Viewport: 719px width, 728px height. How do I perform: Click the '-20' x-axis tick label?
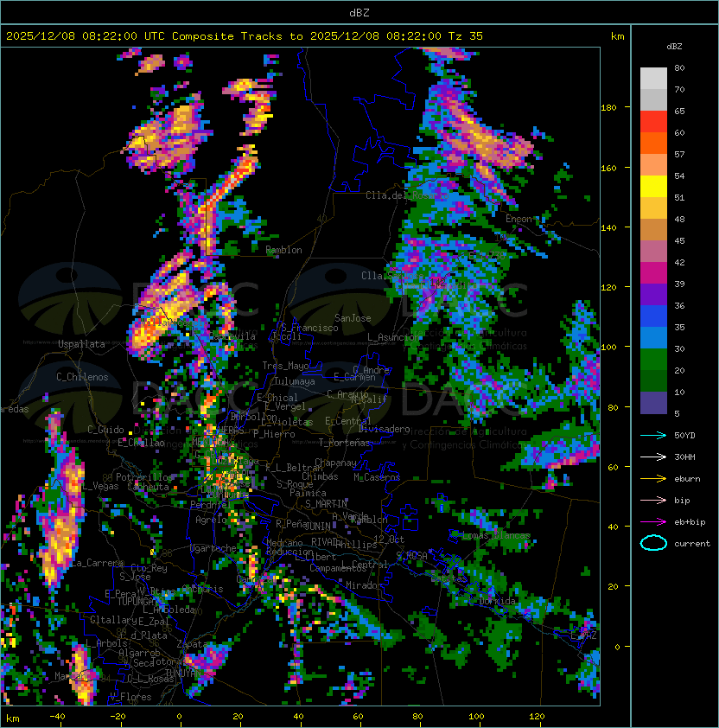[x=118, y=717]
